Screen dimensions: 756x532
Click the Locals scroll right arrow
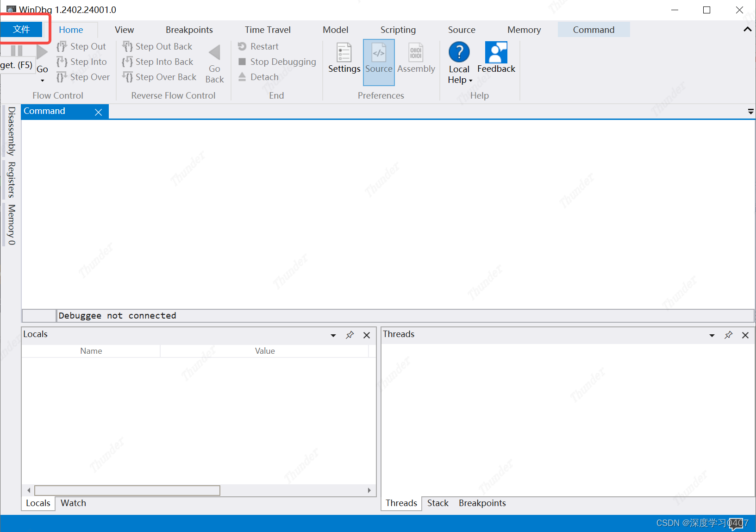pos(369,490)
